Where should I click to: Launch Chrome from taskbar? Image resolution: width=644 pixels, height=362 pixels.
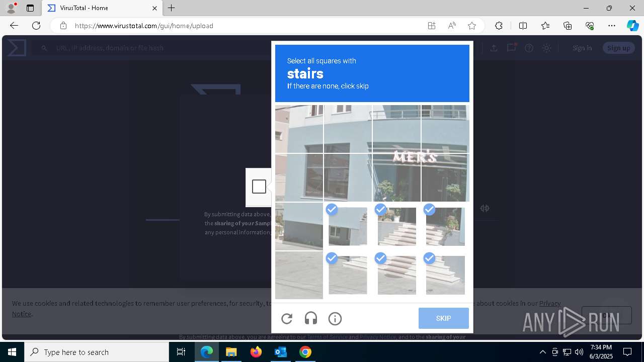coord(305,352)
